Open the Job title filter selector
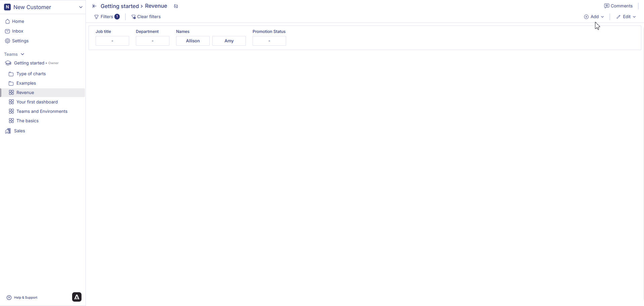This screenshot has width=644, height=306. coord(112,41)
